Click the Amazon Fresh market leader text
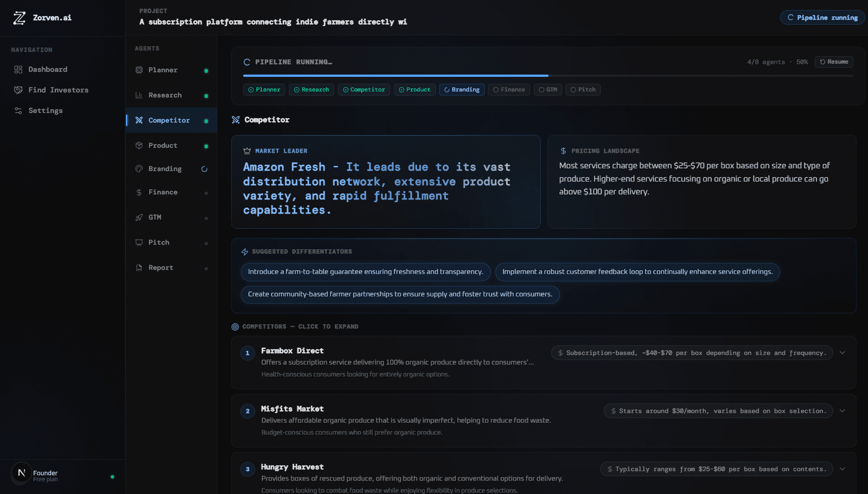This screenshot has width=868, height=494. pyautogui.click(x=377, y=188)
